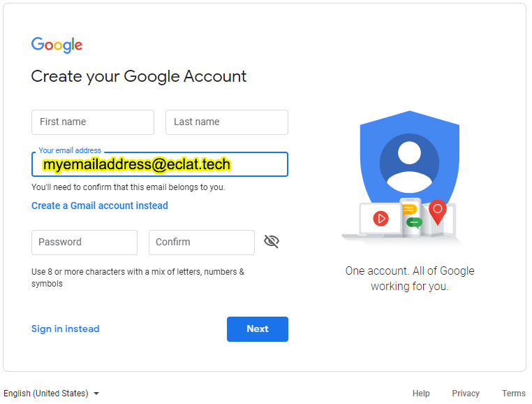
Task: Click the Google logo
Action: pos(57,45)
